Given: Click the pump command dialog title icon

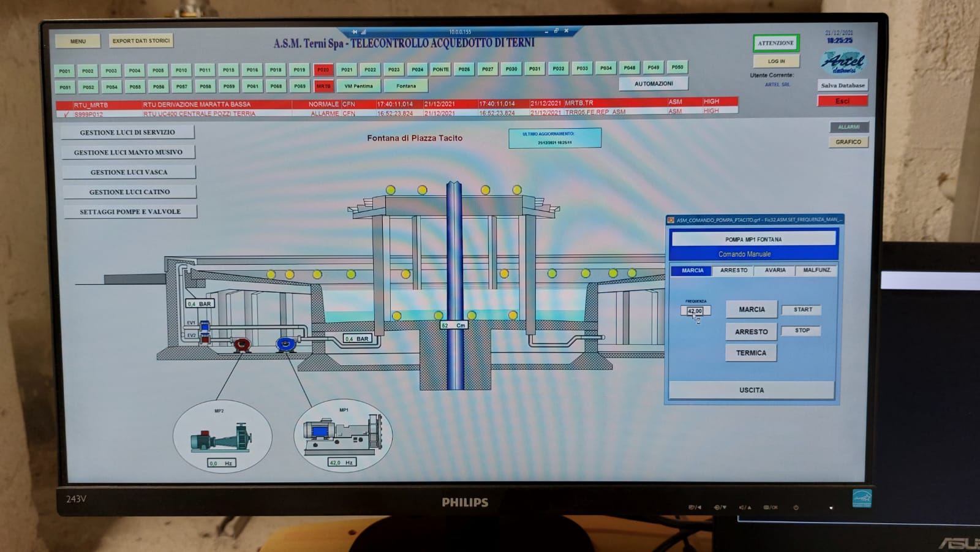Looking at the screenshot, I should pos(671,220).
